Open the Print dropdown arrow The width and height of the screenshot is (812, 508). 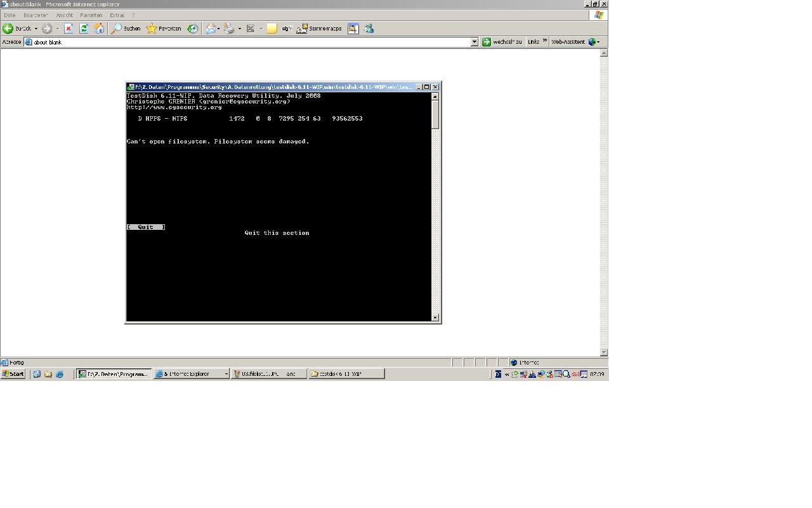tap(239, 29)
